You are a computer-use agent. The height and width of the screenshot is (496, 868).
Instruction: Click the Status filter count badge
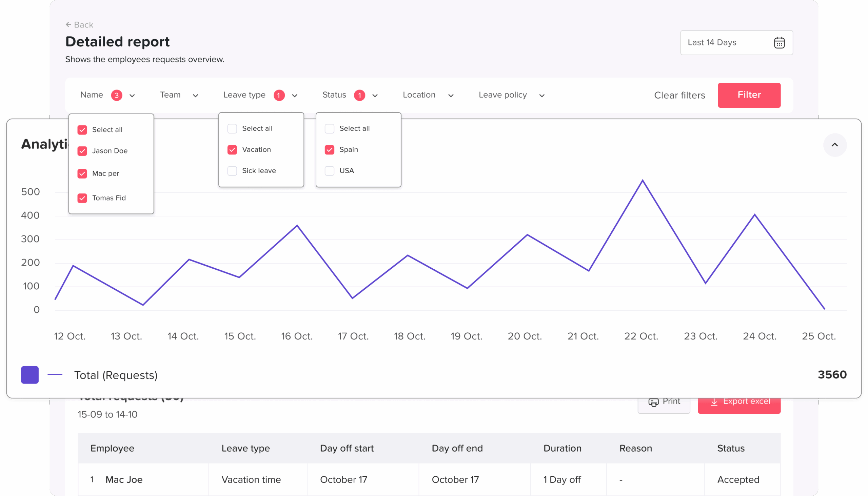359,95
